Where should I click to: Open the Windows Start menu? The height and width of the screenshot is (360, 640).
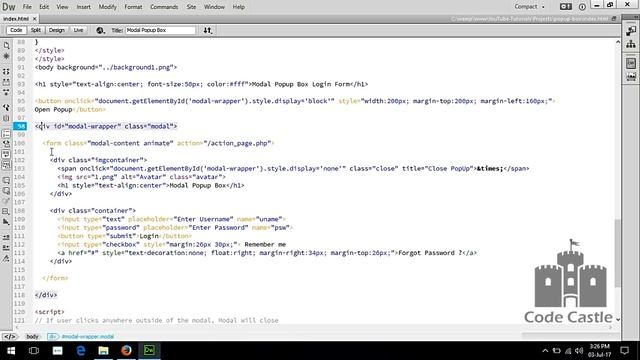pos(11,351)
